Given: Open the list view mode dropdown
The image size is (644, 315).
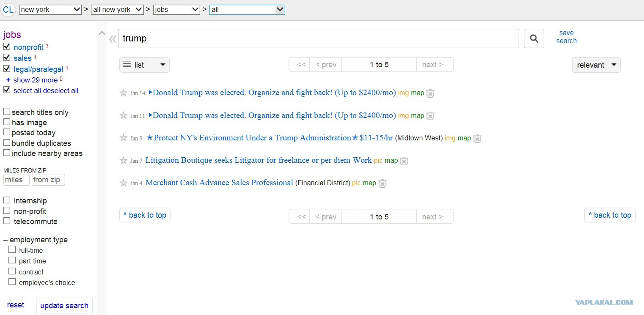Looking at the screenshot, I should pyautogui.click(x=144, y=65).
